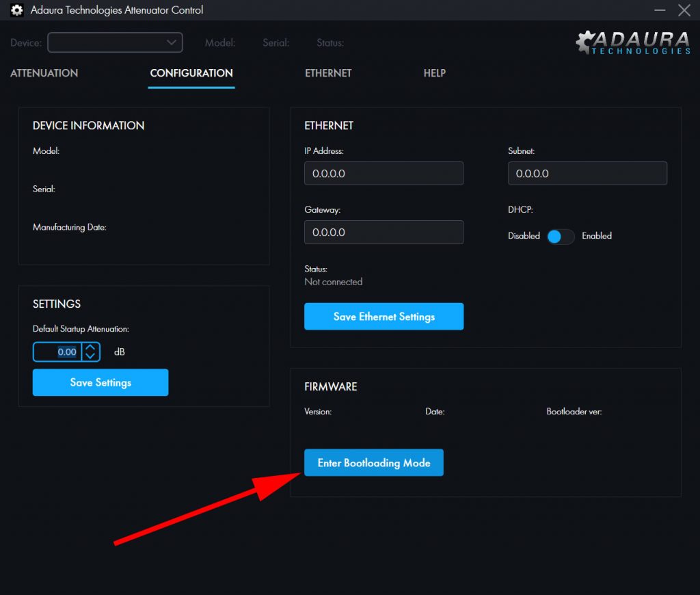Screen dimensions: 700x595
Task: Decrease Default Startup Attenuation with down arrow
Action: 91,356
